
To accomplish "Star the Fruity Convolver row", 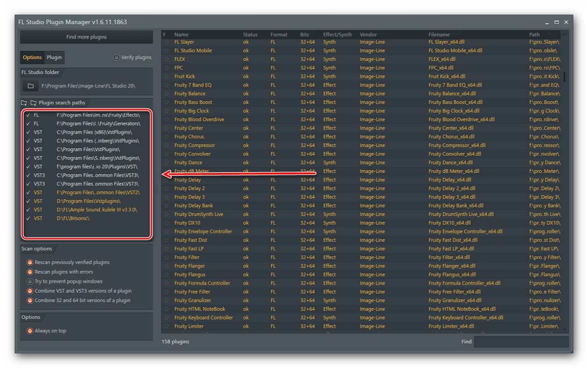I will pyautogui.click(x=166, y=154).
